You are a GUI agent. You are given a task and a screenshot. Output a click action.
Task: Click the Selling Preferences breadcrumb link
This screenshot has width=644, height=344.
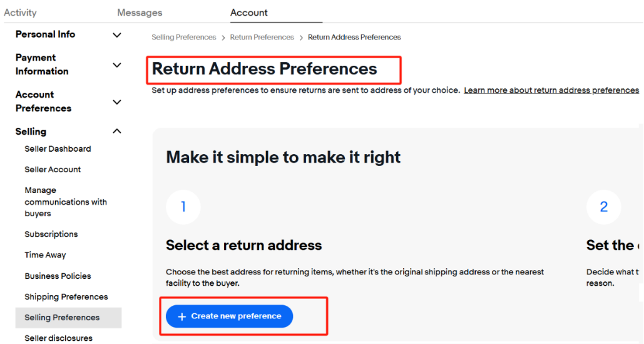pos(183,38)
